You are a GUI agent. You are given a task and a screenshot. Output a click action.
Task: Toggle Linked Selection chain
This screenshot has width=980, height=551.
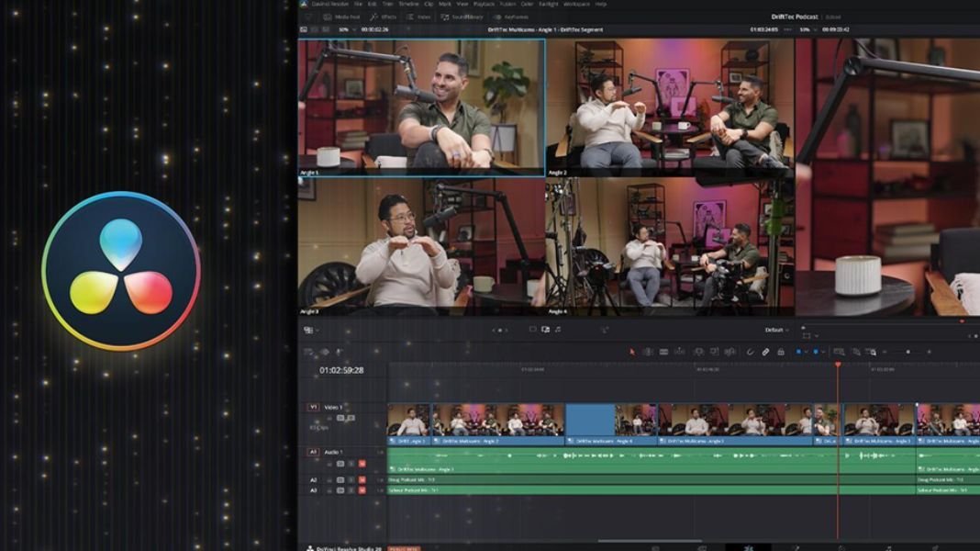(x=765, y=352)
